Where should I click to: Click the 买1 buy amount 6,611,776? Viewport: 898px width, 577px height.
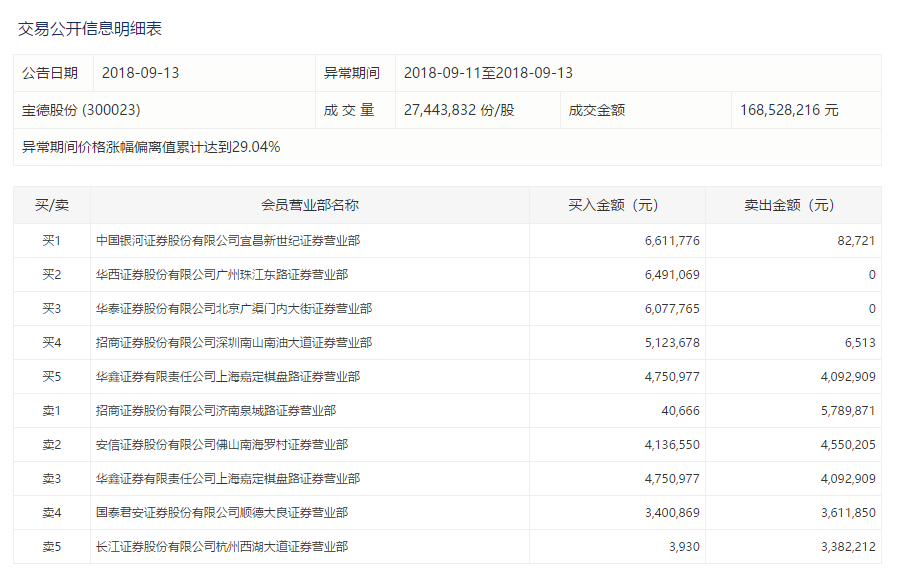click(x=672, y=241)
